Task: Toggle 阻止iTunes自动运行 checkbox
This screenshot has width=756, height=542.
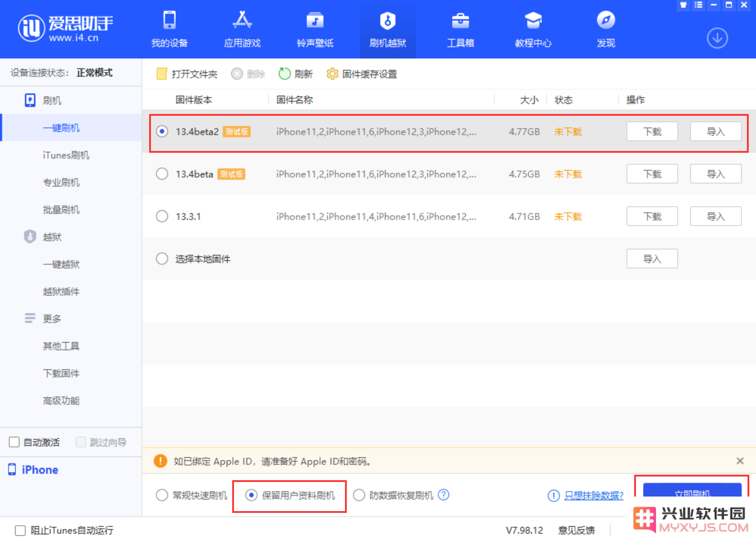Action: 21,530
